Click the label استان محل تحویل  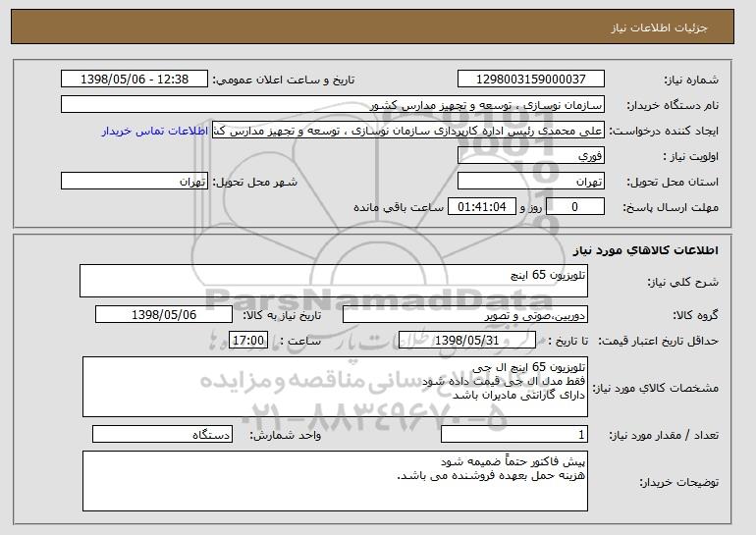point(673,182)
